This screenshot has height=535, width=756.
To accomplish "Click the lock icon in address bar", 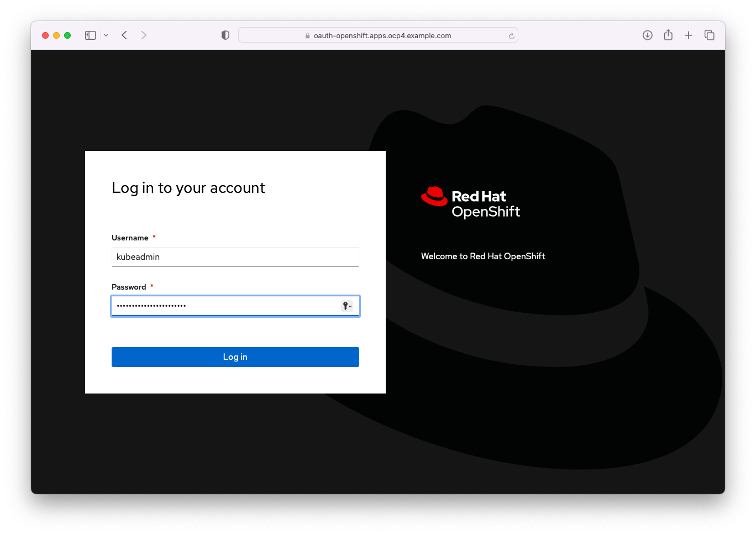I will (x=308, y=36).
